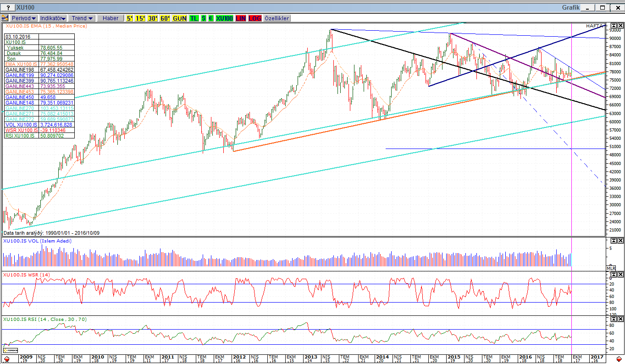
Task: Select the 60' timeframe button
Action: coord(165,18)
